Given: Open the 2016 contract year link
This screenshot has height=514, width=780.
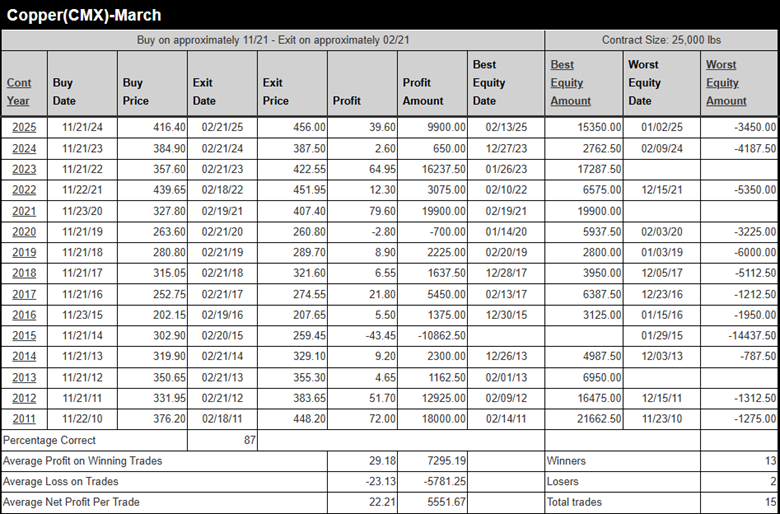Looking at the screenshot, I should pyautogui.click(x=24, y=314).
